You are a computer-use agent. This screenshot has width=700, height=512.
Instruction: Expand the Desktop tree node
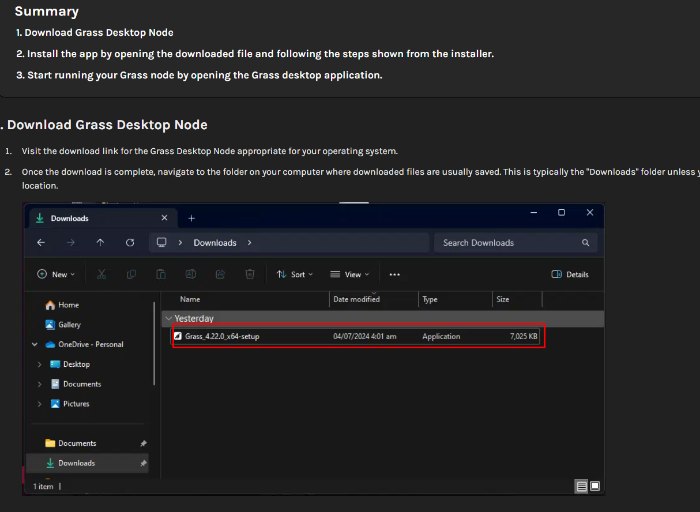click(x=40, y=364)
